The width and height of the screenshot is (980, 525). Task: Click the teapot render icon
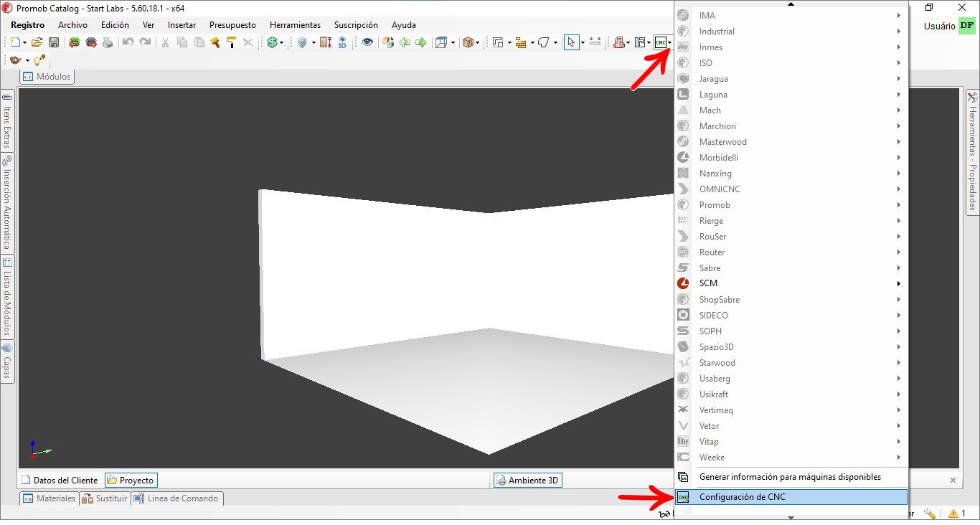pyautogui.click(x=16, y=60)
